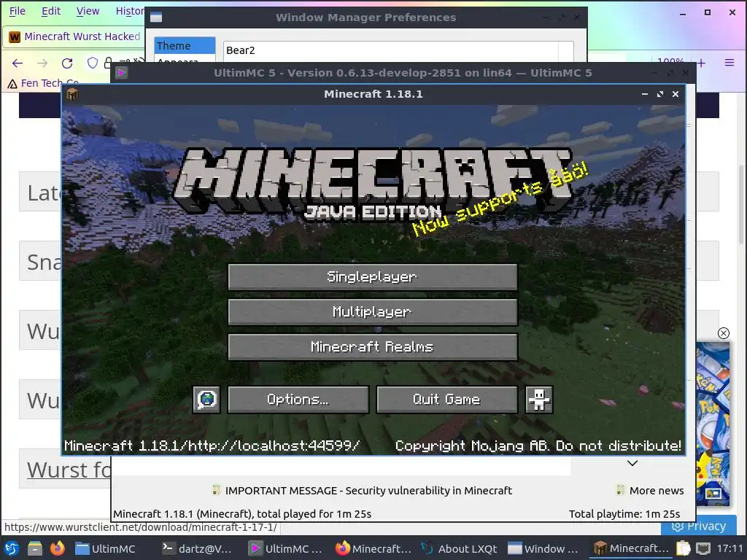Click Minecraft 1.18.1 total played status text
Viewport: 747px width, 560px height.
click(242, 514)
